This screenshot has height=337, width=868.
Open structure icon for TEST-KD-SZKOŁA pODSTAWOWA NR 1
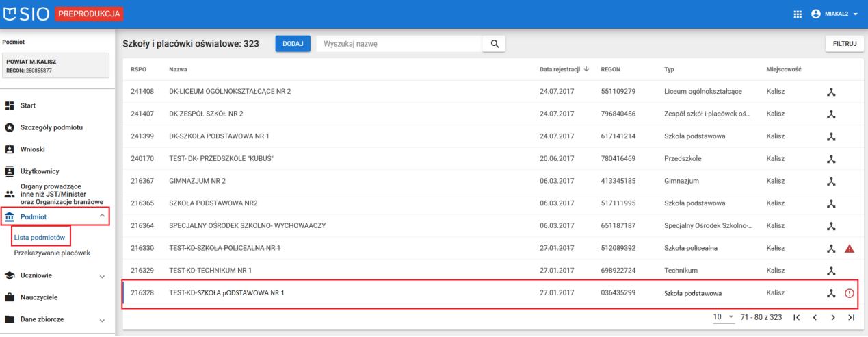(832, 293)
